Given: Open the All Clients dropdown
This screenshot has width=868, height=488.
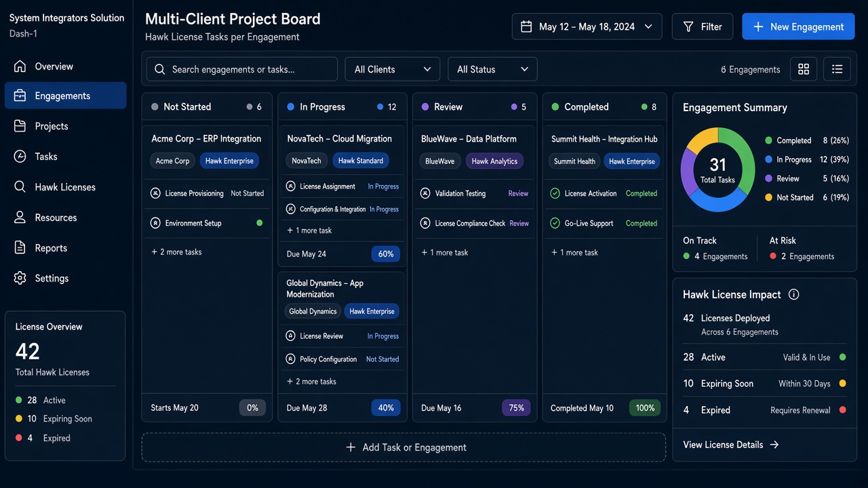Looking at the screenshot, I should [x=393, y=69].
